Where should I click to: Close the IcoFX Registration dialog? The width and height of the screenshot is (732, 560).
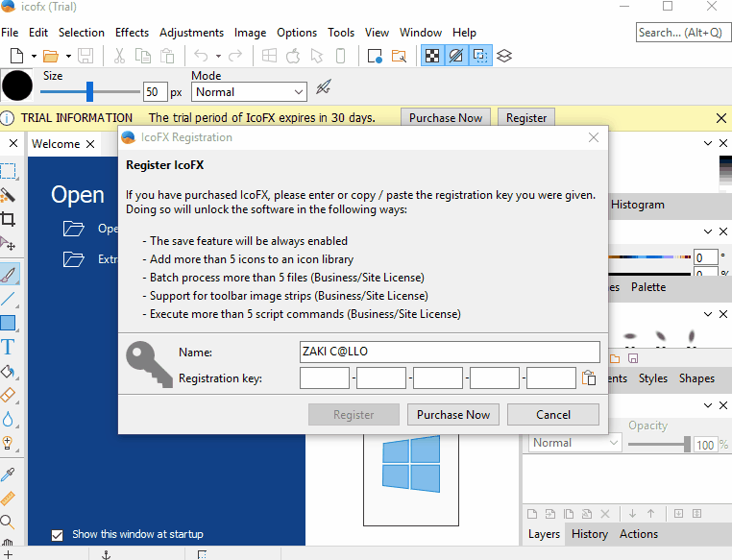pos(594,137)
